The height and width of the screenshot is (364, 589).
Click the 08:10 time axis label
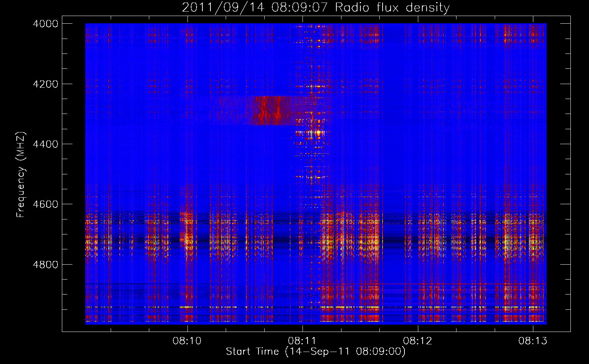pos(187,341)
